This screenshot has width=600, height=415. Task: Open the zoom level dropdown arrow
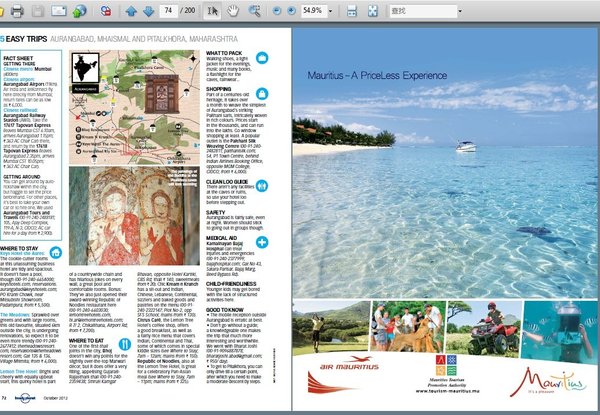point(331,11)
